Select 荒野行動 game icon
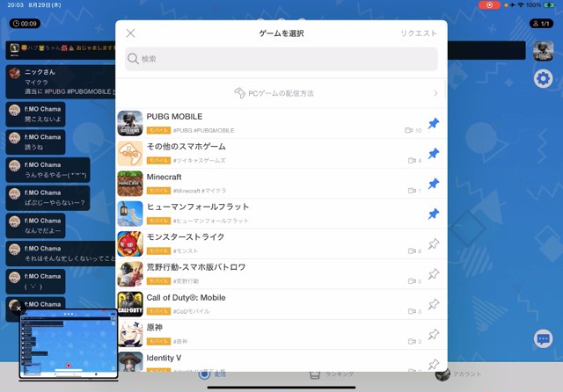Viewport: 563px width, 392px height. [x=130, y=274]
